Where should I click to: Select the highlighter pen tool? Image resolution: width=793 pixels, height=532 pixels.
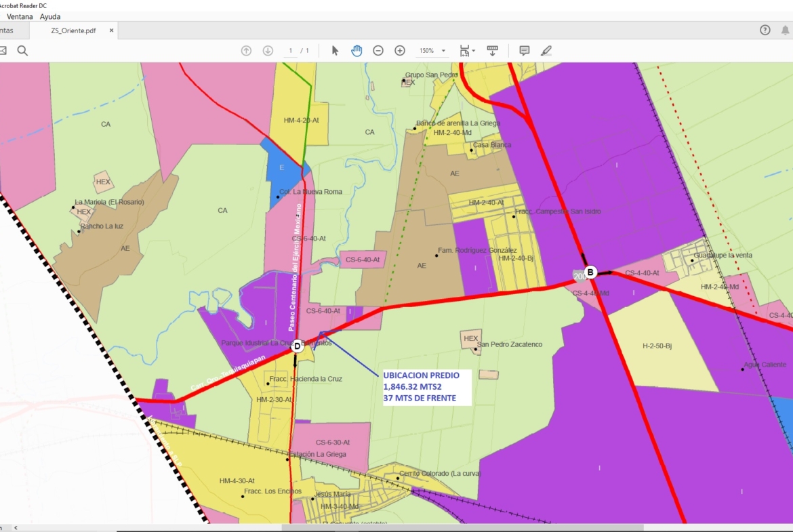[546, 51]
